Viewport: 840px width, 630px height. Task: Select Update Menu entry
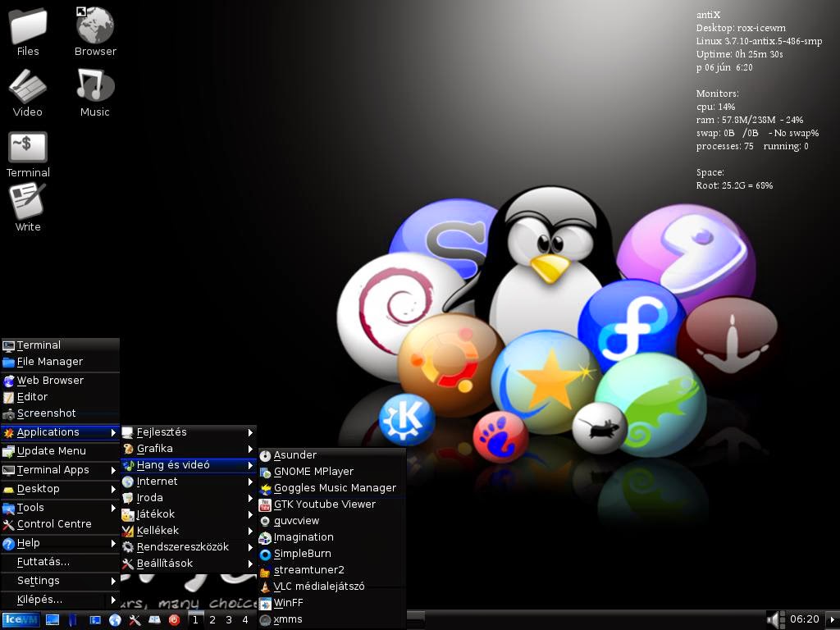[60, 451]
